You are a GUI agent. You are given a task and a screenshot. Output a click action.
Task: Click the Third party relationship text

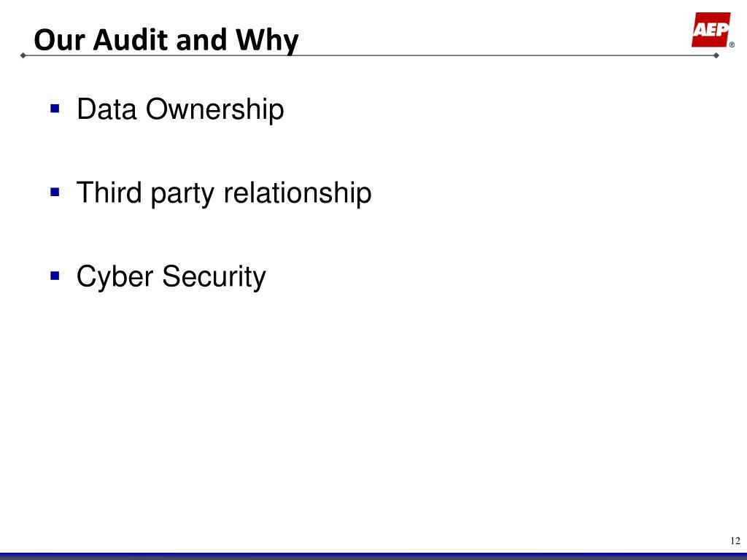[224, 192]
